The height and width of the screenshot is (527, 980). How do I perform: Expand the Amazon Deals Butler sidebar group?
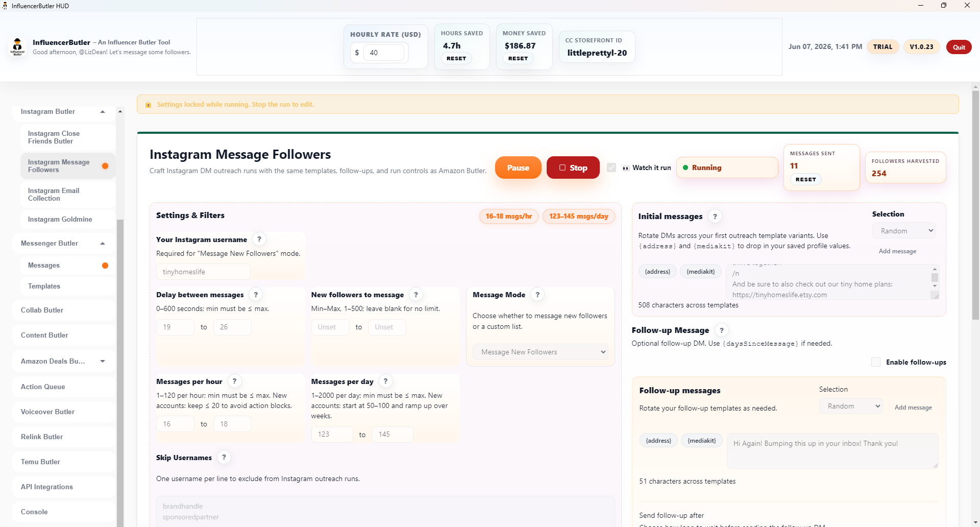pos(103,361)
